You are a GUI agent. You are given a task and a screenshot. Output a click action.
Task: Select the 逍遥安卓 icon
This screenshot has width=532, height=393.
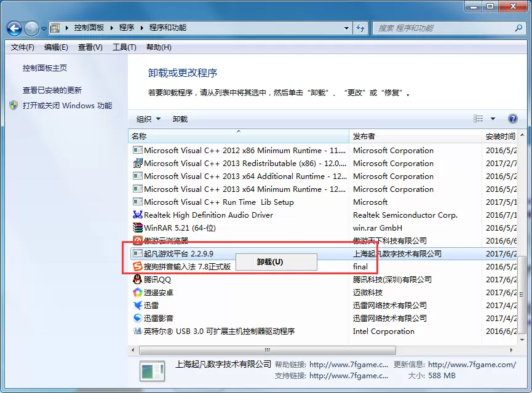pyautogui.click(x=137, y=292)
